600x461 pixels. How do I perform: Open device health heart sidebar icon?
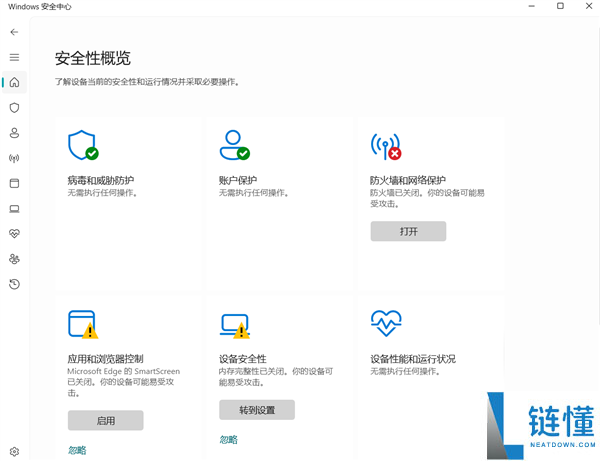14,233
